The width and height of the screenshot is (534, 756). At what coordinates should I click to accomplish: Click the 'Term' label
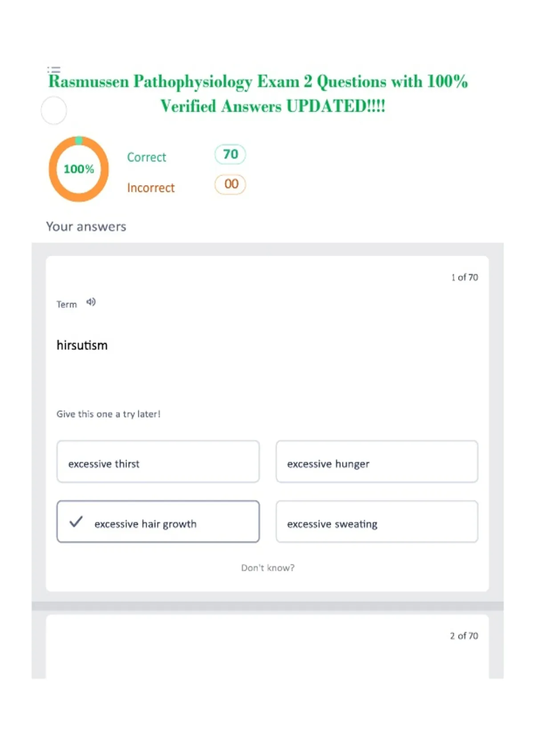click(67, 304)
